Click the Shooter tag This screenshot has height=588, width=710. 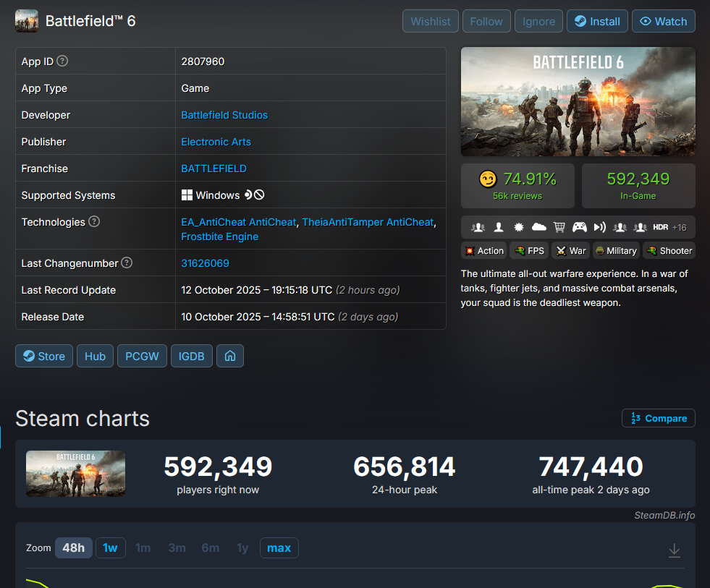click(669, 251)
